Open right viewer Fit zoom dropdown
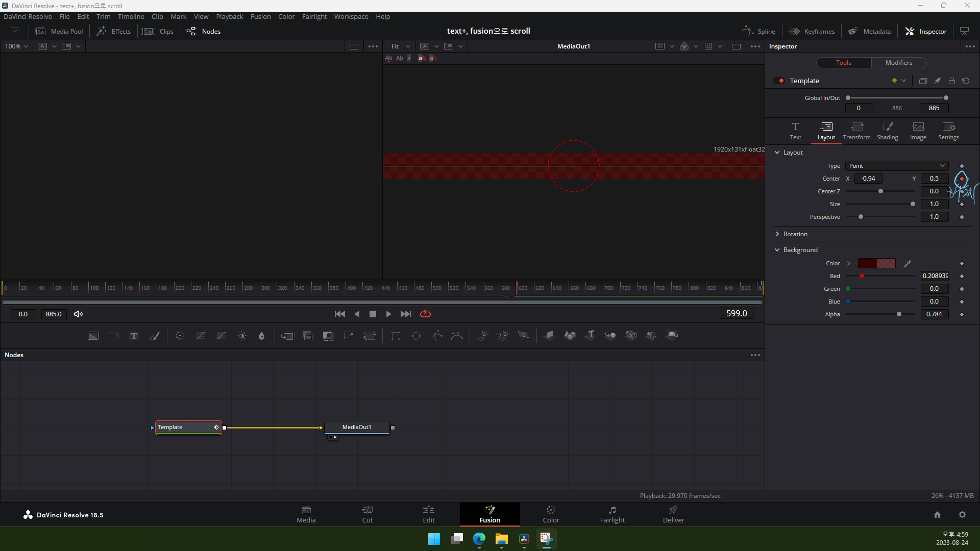Image resolution: width=980 pixels, height=551 pixels. point(401,46)
